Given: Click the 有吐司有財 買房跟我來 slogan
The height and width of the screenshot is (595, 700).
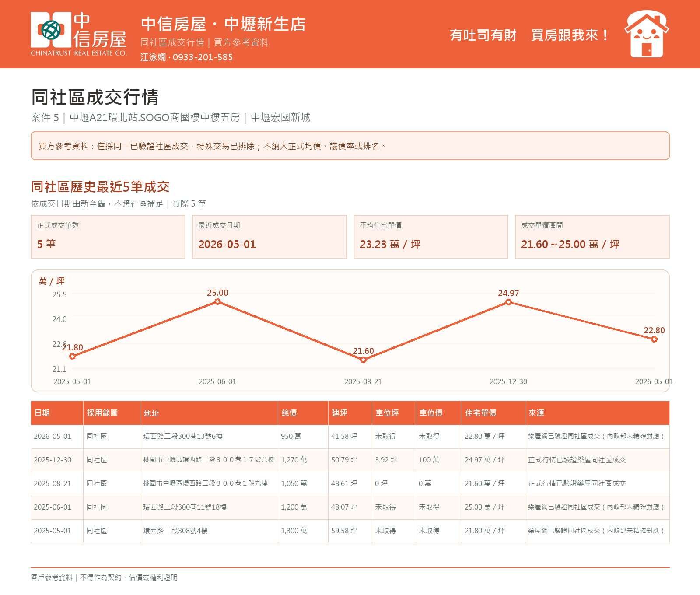Looking at the screenshot, I should tap(529, 35).
